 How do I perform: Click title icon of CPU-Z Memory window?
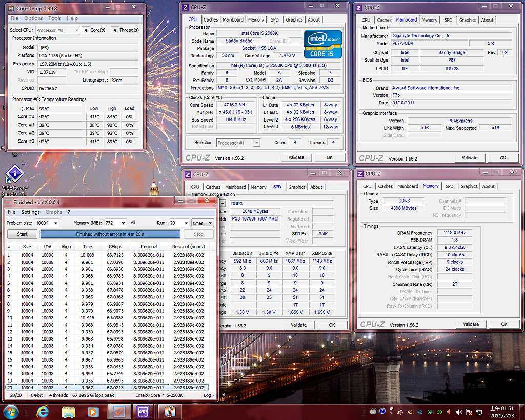coord(360,174)
